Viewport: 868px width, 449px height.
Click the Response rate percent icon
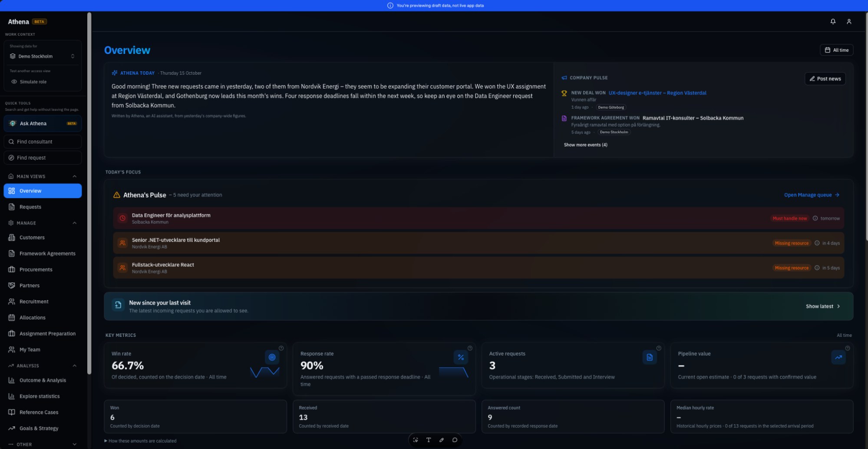tap(461, 357)
